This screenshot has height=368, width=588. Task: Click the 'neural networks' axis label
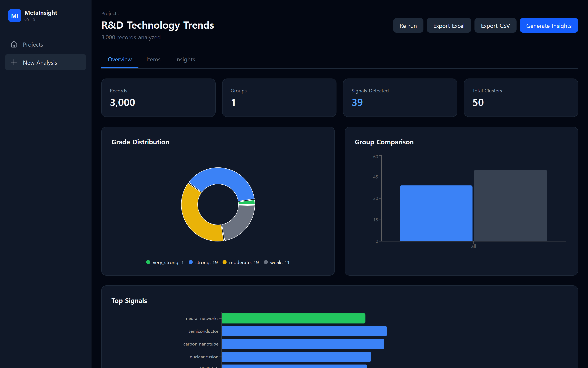[x=202, y=318]
